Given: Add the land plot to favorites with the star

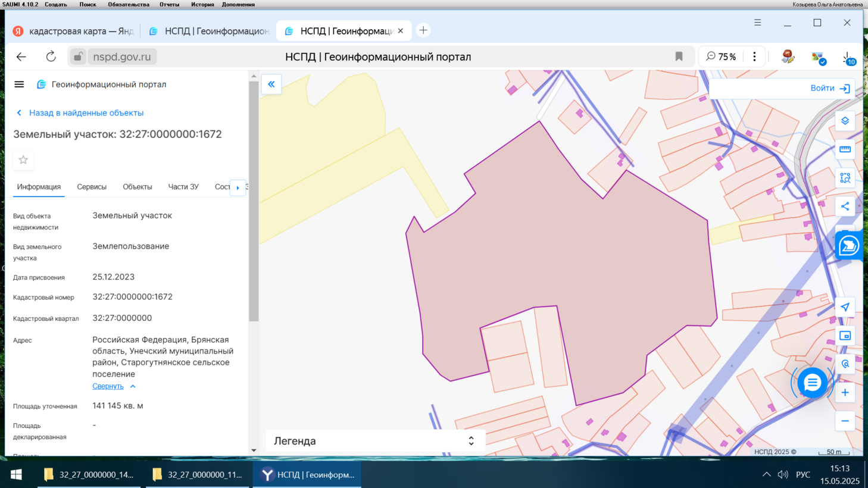Looking at the screenshot, I should 23,159.
